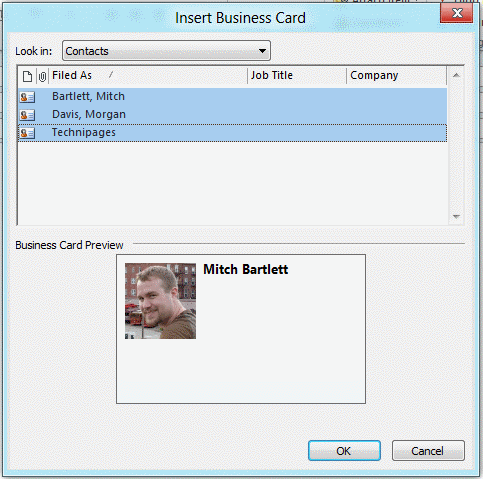
Task: Click the dropdown arrow of the Contacts combo box
Action: 262,51
